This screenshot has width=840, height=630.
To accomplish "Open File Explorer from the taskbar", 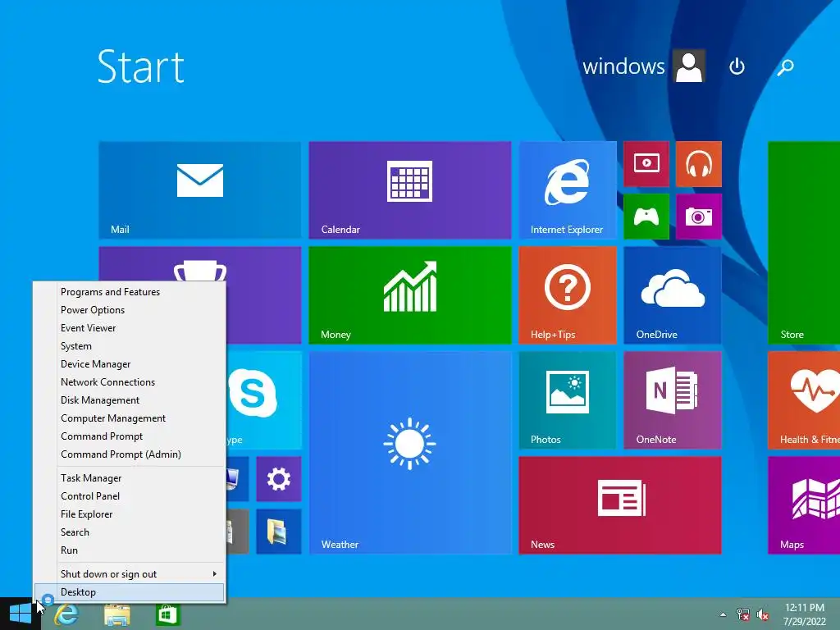I will [x=116, y=614].
